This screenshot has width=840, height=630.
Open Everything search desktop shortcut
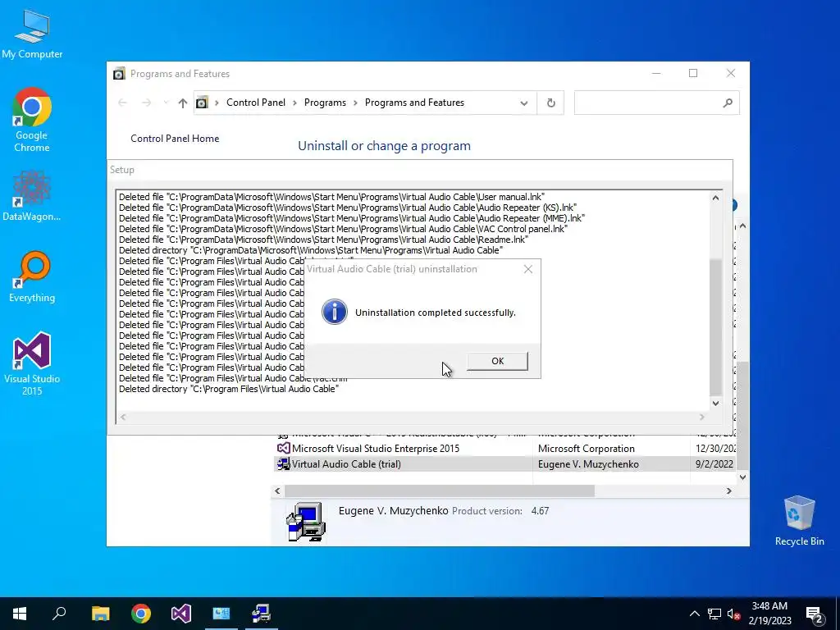click(32, 277)
